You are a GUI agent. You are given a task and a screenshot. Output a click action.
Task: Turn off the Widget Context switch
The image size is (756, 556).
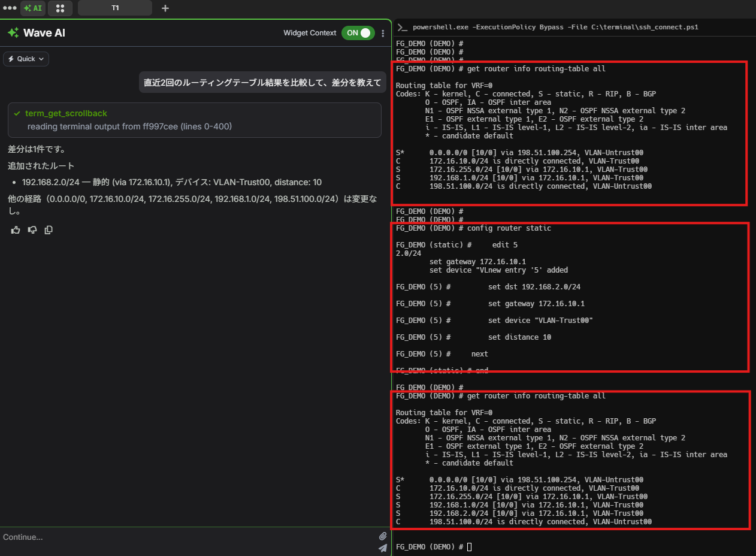point(358,33)
